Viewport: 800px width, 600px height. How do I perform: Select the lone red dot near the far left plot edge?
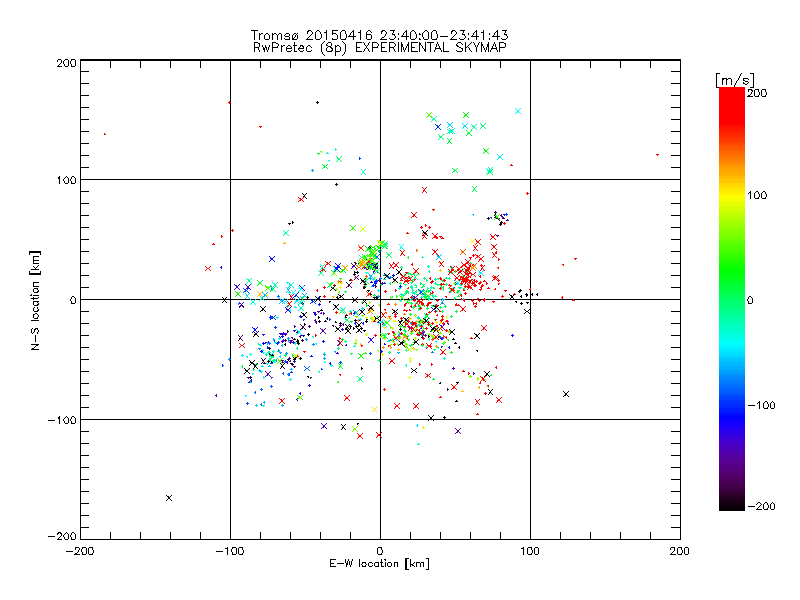[105, 134]
